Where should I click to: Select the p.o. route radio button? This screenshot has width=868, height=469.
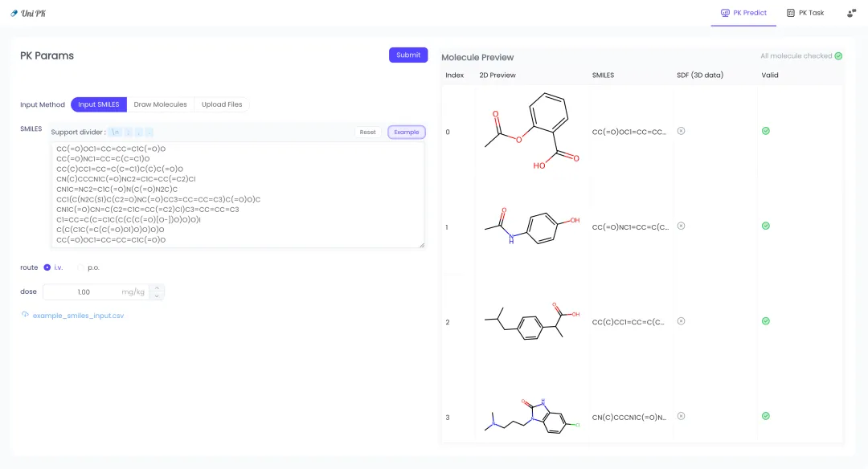pos(80,267)
